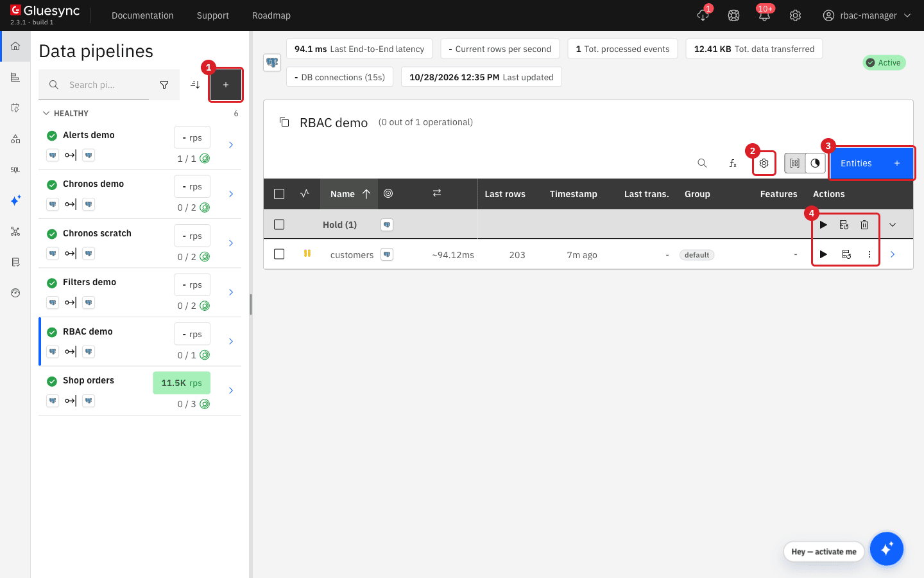The image size is (924, 578).
Task: Open the notifications bell icon
Action: (764, 15)
